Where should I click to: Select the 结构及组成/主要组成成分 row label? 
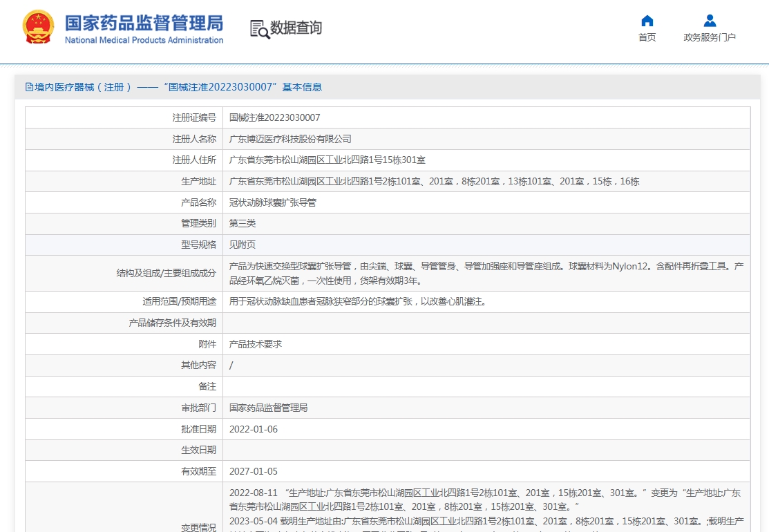[x=167, y=273]
